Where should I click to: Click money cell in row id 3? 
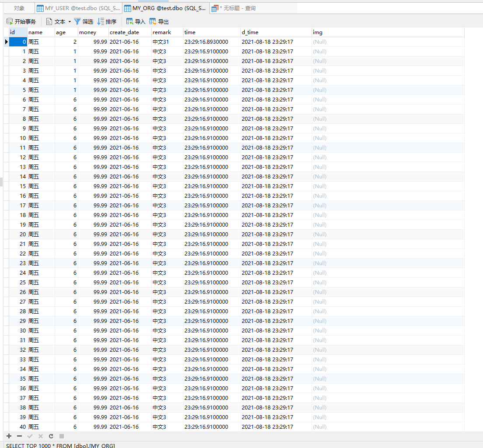click(93, 70)
